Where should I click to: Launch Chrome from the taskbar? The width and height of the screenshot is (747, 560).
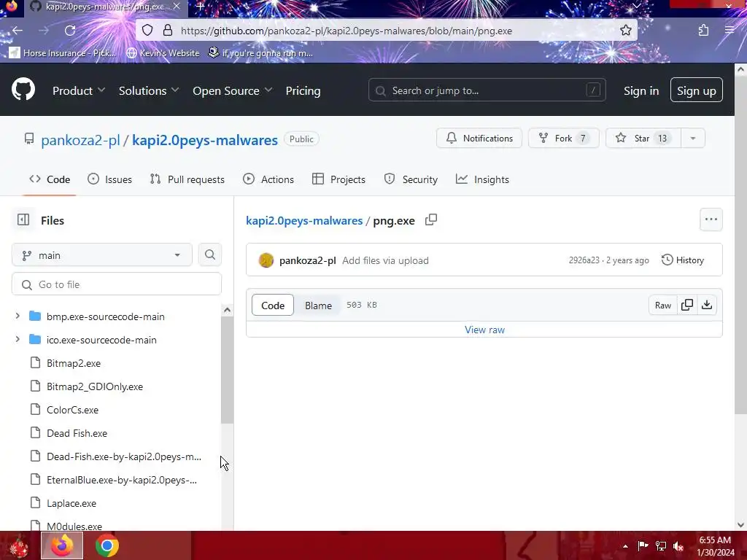coord(107,545)
